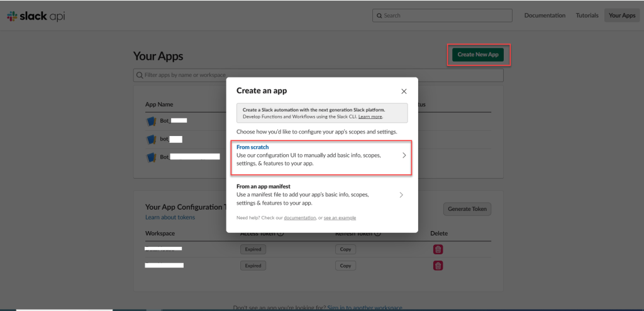Screen dimensions: 644x311
Task: Follow the see an example link
Action: [340, 218]
